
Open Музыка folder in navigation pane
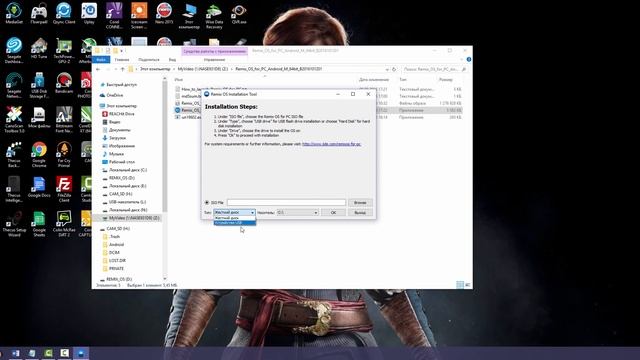click(116, 154)
